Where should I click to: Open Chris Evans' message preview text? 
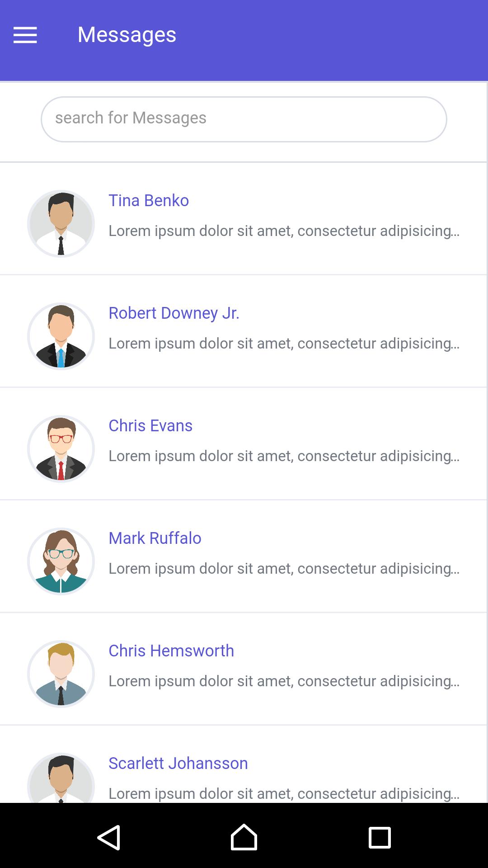(284, 456)
